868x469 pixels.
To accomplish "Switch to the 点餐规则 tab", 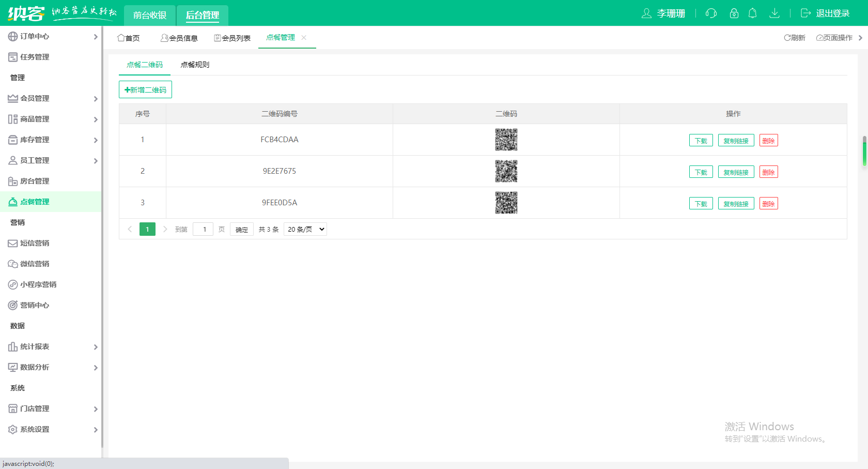I will click(x=195, y=65).
